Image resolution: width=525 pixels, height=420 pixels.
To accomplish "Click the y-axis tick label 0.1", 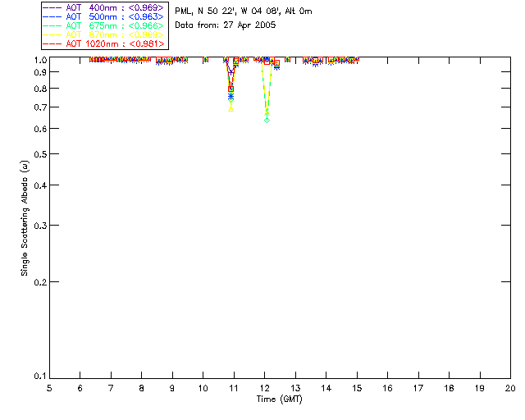I will 40,377.
